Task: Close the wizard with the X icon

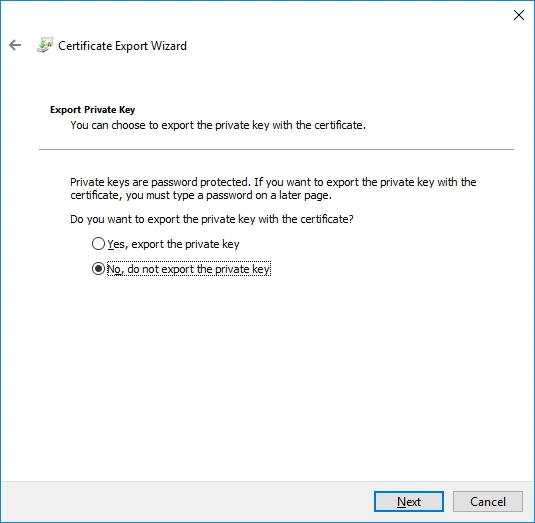Action: pos(519,15)
